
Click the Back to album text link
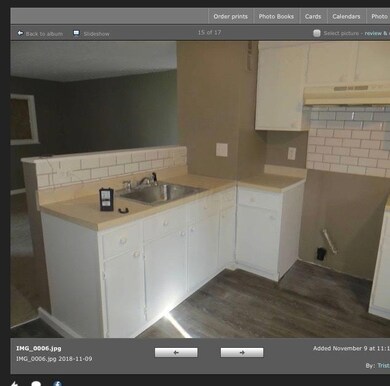(44, 34)
